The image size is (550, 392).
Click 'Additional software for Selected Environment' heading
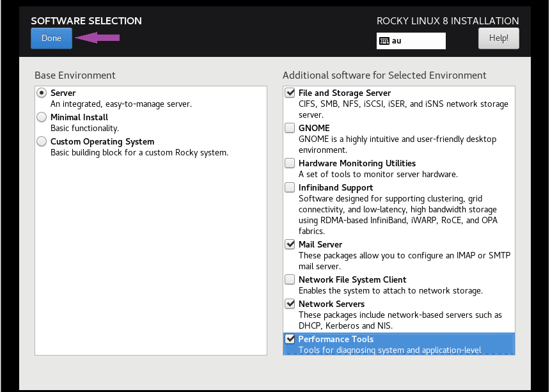pyautogui.click(x=384, y=75)
